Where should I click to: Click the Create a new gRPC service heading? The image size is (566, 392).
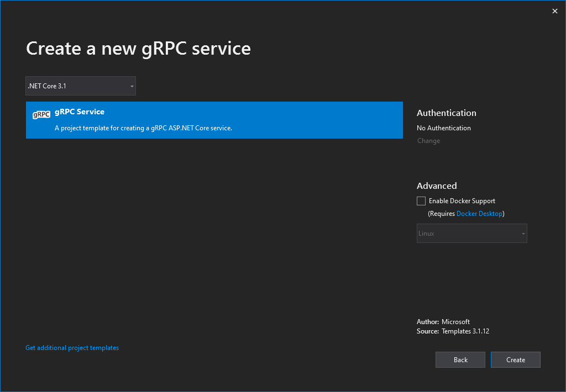point(138,49)
